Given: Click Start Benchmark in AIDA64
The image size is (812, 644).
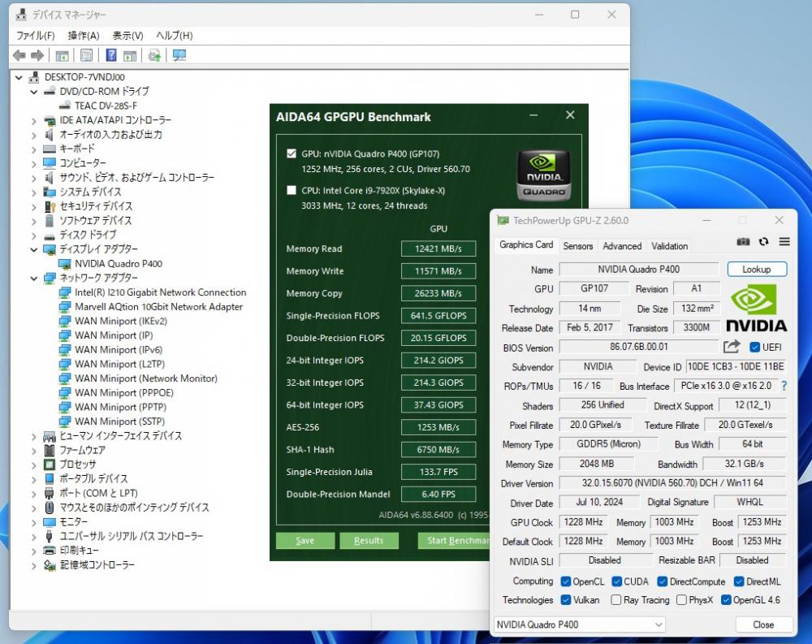Looking at the screenshot, I should 454,540.
